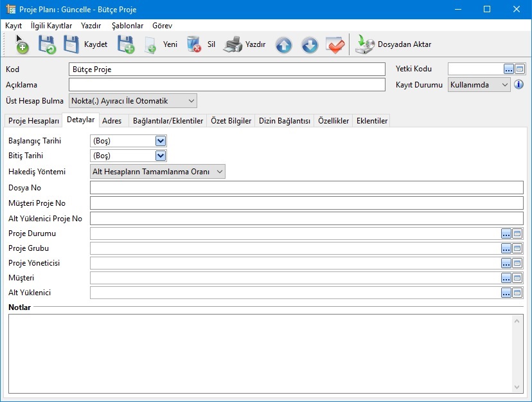Image resolution: width=532 pixels, height=402 pixels.
Task: Click into the Dosya No field
Action: click(306, 187)
